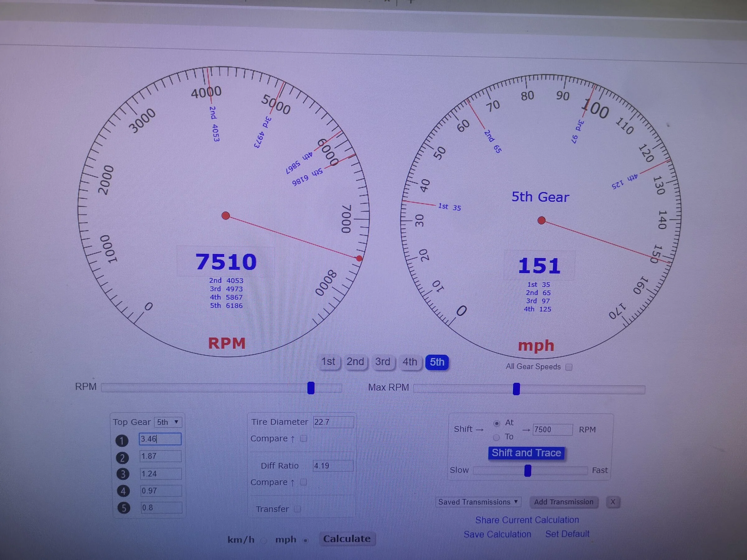Click the gear 5 number icon
This screenshot has width=747, height=560.
point(124,508)
